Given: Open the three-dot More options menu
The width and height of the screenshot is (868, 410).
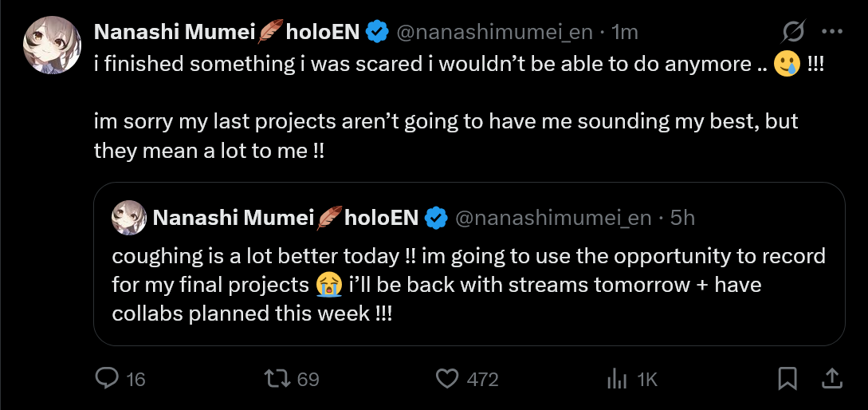Looking at the screenshot, I should [x=831, y=32].
